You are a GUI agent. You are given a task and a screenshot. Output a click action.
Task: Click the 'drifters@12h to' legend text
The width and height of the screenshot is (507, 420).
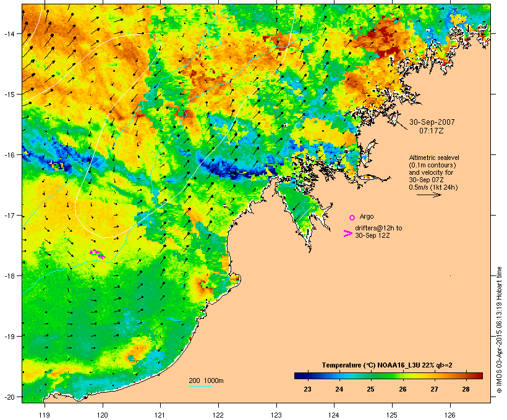tap(378, 228)
